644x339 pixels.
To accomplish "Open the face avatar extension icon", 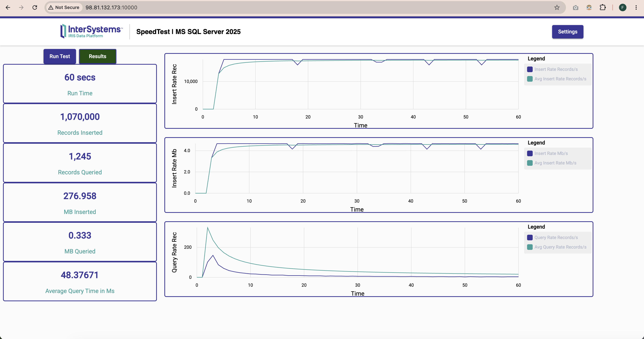I will 589,7.
